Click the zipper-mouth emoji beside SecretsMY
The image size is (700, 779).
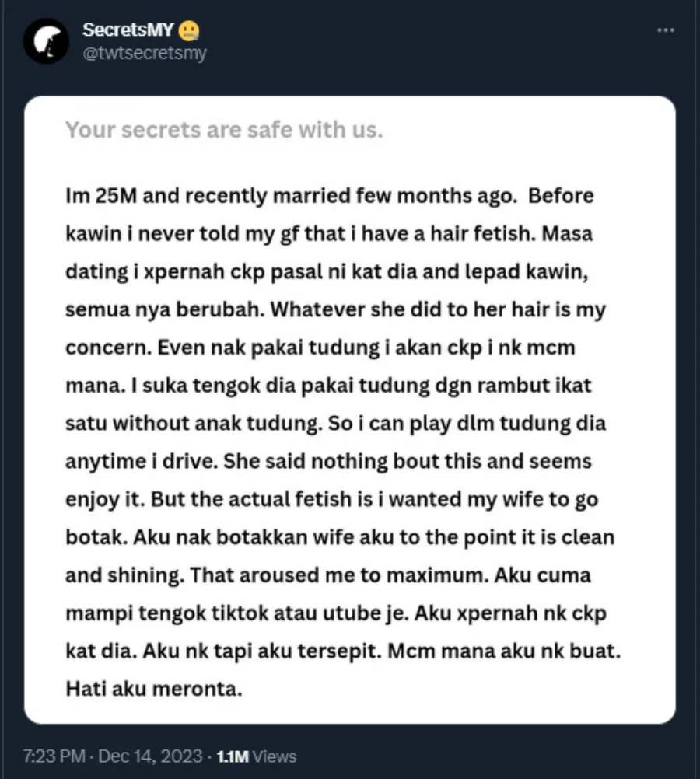coord(189,30)
